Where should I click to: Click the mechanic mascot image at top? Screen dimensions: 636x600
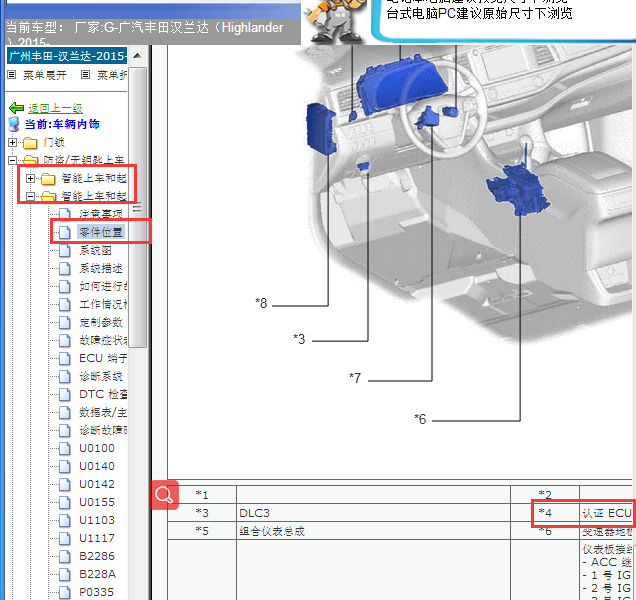pyautogui.click(x=334, y=20)
